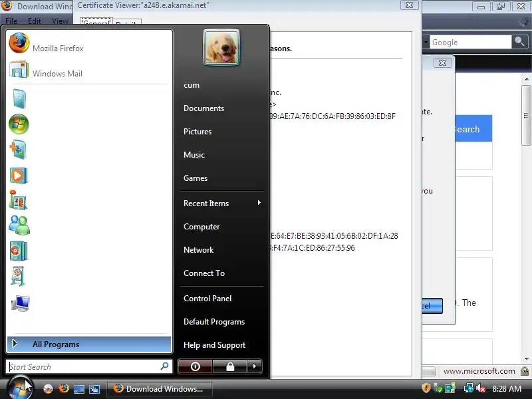Open the network connection tray icon

[x=468, y=388]
